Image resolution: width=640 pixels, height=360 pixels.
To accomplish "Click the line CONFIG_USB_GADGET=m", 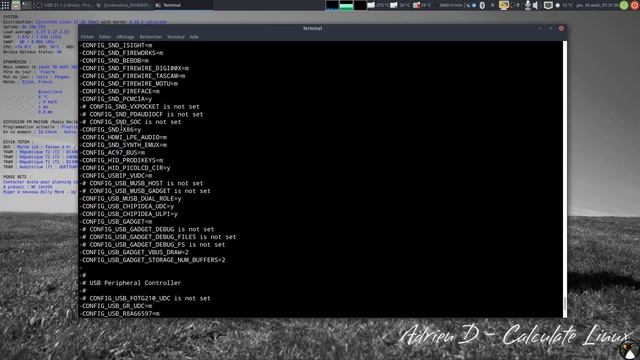I will pos(116,222).
